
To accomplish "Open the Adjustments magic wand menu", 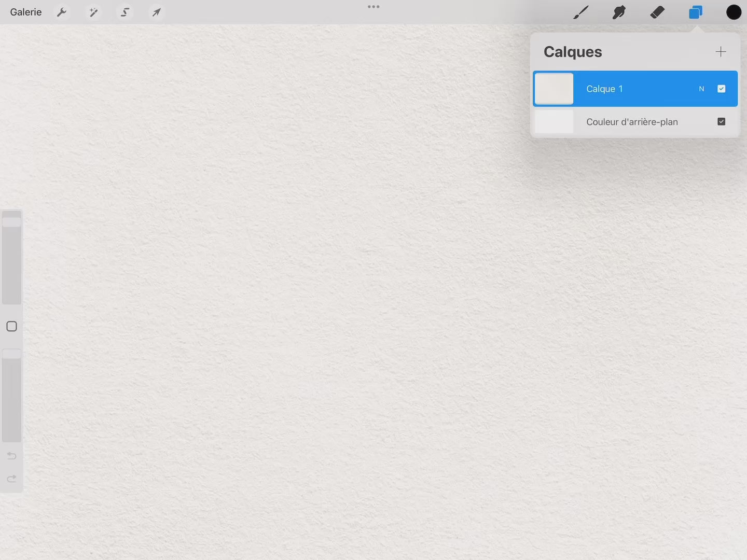I will (93, 12).
